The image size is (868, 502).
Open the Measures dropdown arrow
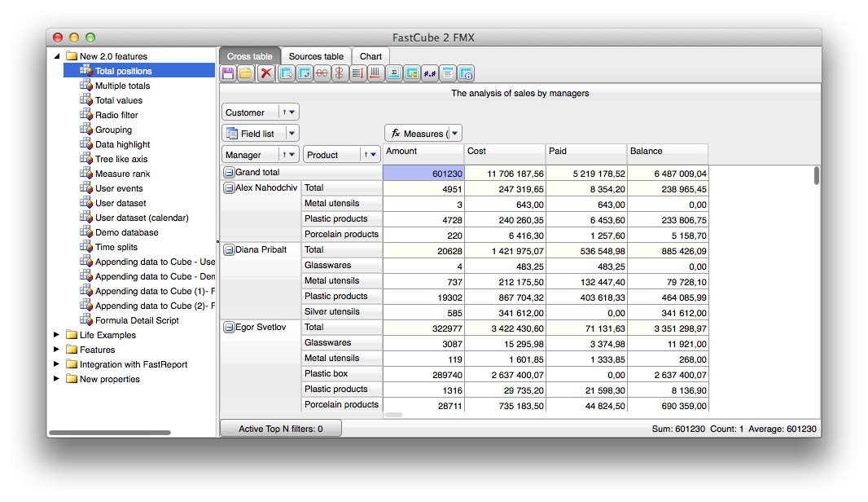click(x=455, y=134)
